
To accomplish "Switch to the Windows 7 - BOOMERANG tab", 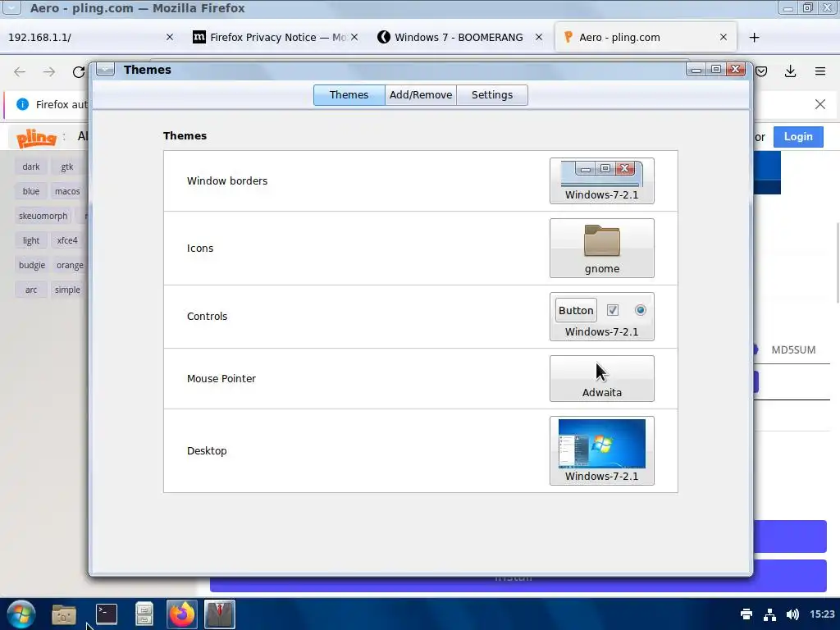I will tap(459, 38).
